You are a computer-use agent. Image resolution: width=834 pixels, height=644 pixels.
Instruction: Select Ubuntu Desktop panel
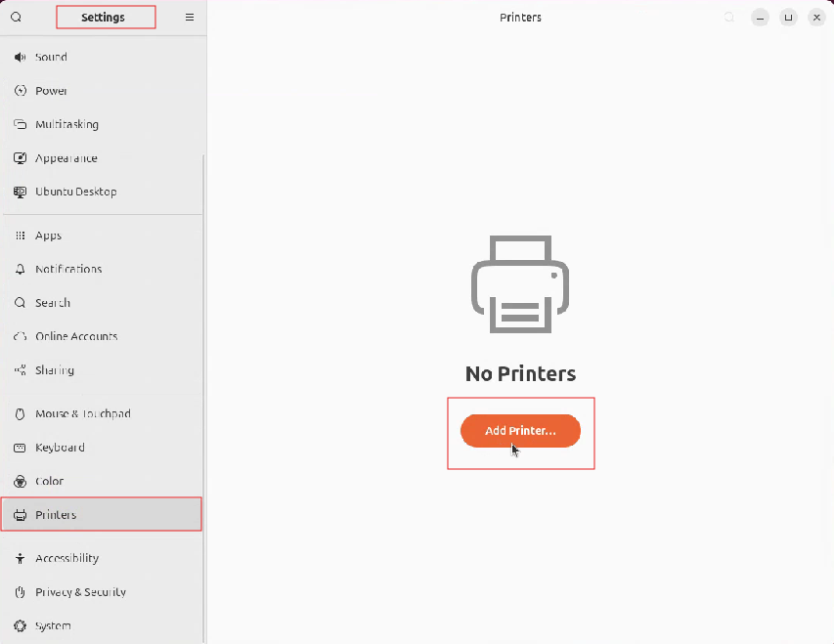coord(102,192)
